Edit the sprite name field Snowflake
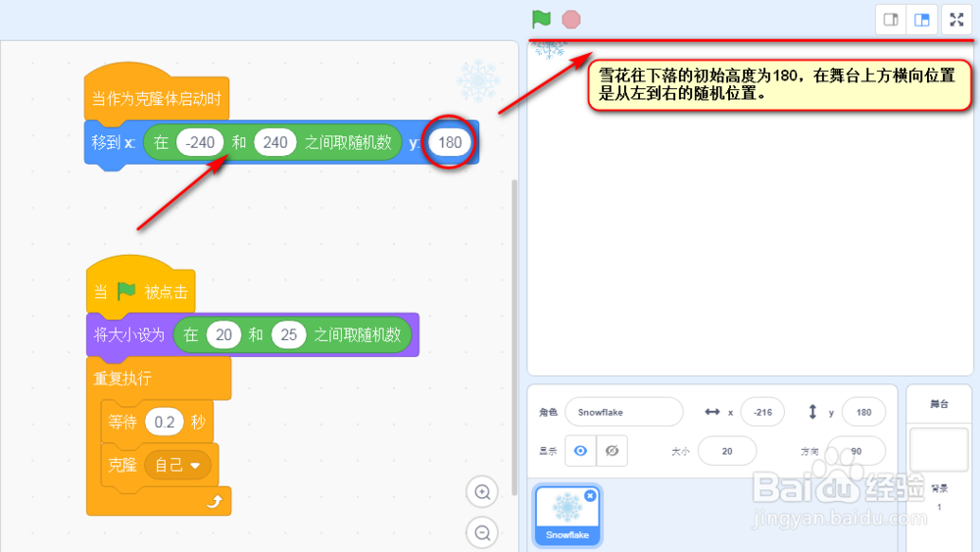The height and width of the screenshot is (552, 980). point(623,412)
